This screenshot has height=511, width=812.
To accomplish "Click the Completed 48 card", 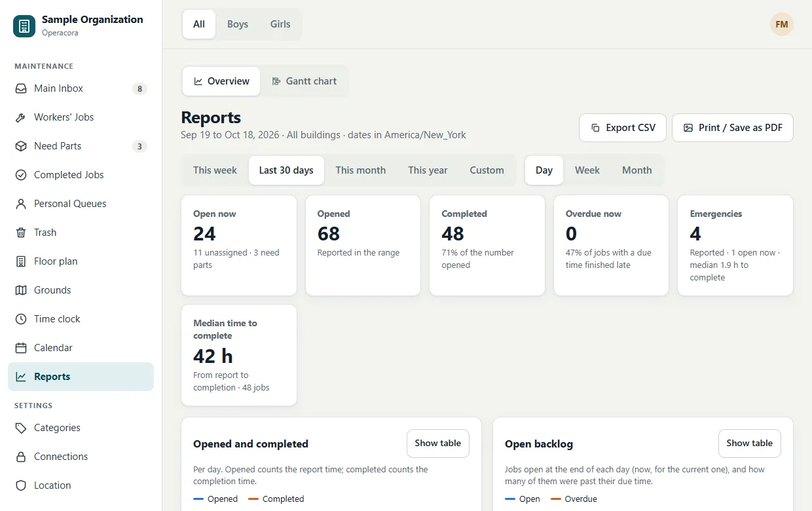I will pyautogui.click(x=487, y=245).
